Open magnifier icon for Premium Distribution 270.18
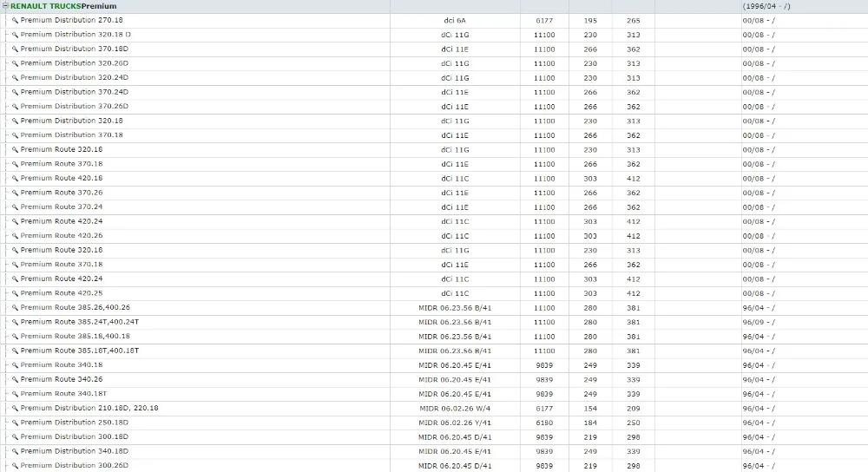Viewport: 868px width, 472px height. click(x=15, y=21)
